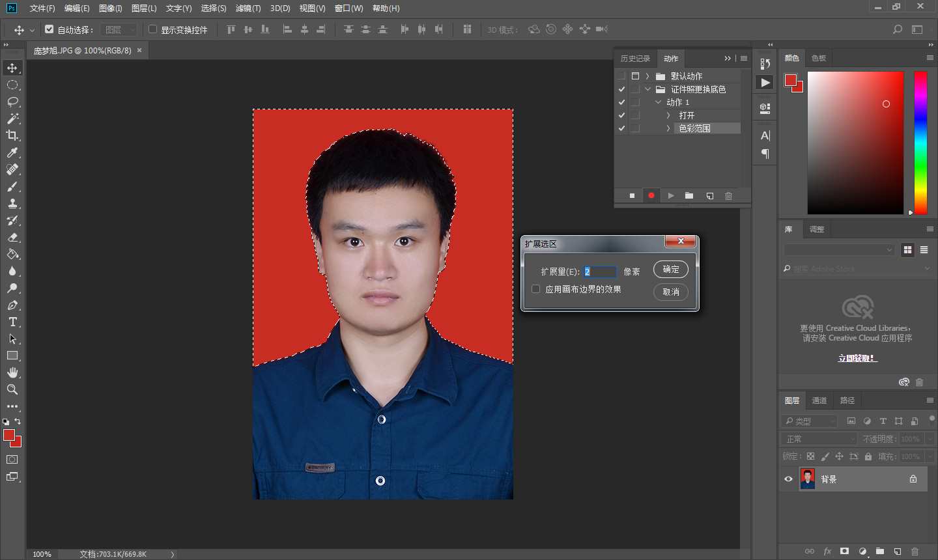Hide the 背景 layer visibility eye
The width and height of the screenshot is (938, 560).
[788, 479]
